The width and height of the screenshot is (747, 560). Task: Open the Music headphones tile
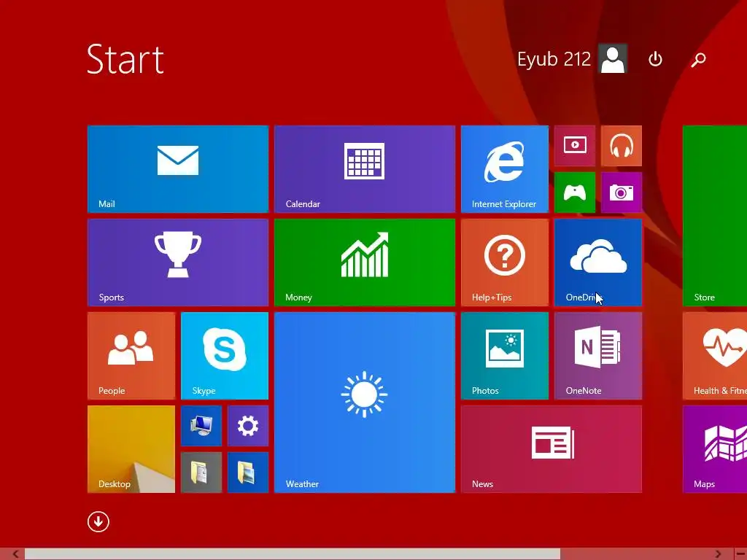click(x=622, y=146)
